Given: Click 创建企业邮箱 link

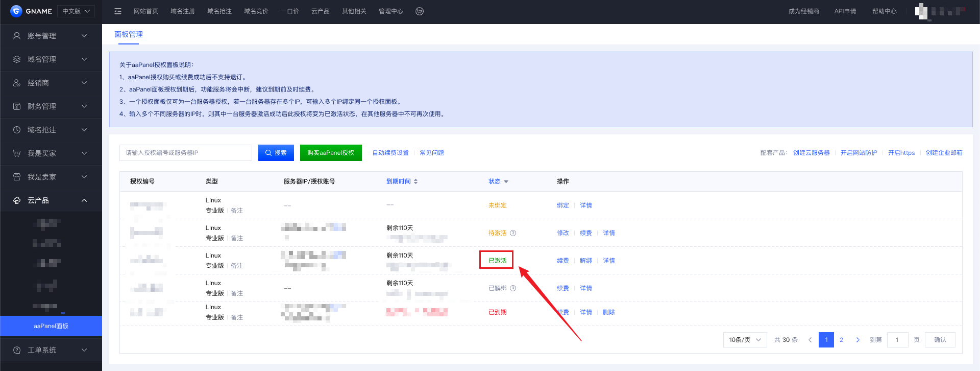Looking at the screenshot, I should (944, 153).
